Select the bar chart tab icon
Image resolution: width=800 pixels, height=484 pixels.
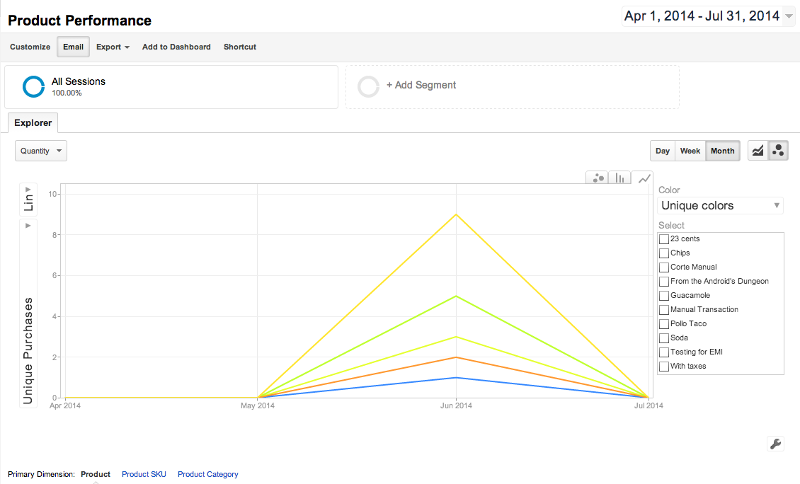pyautogui.click(x=620, y=177)
